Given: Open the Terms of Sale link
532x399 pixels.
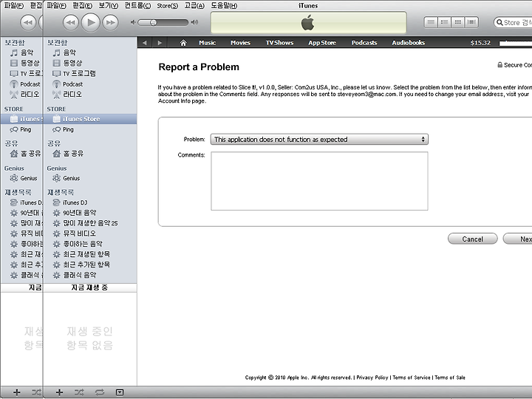Looking at the screenshot, I should pyautogui.click(x=450, y=378).
